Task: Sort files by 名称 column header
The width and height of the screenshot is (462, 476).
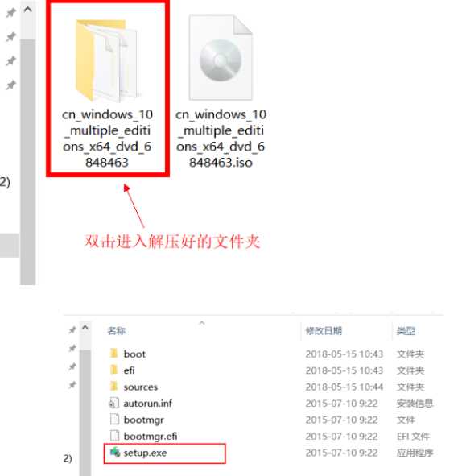Action: click(x=116, y=330)
